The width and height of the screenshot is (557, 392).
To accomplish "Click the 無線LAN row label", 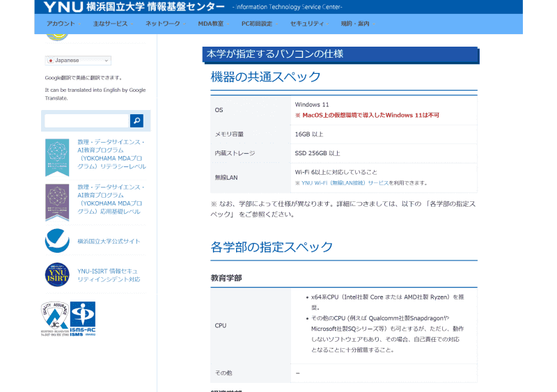I will (x=226, y=178).
